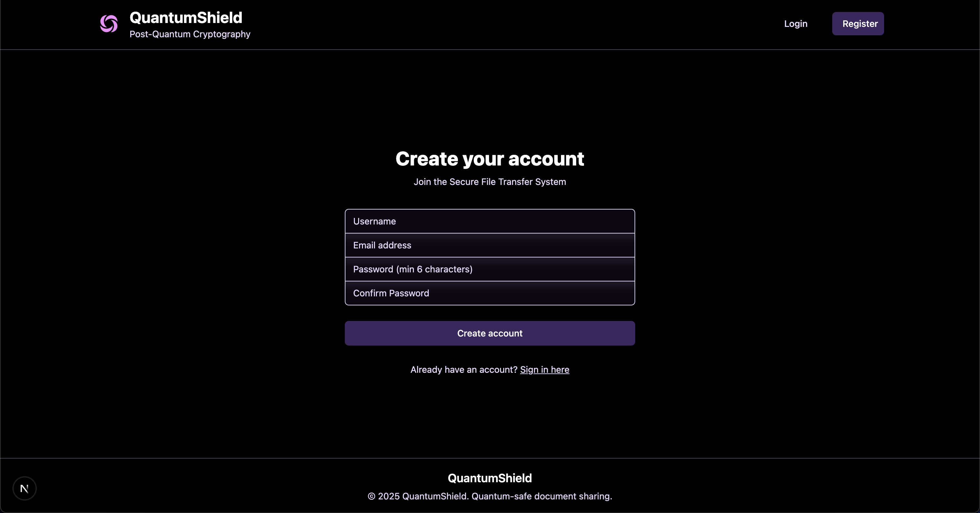Select the Register navigation button
This screenshot has height=513, width=980.
tap(857, 24)
